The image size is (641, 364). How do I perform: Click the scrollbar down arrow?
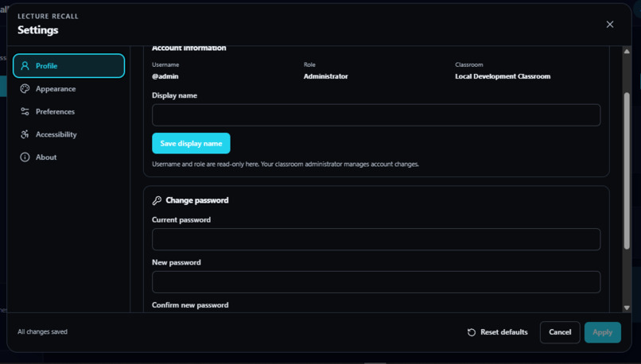point(627,308)
